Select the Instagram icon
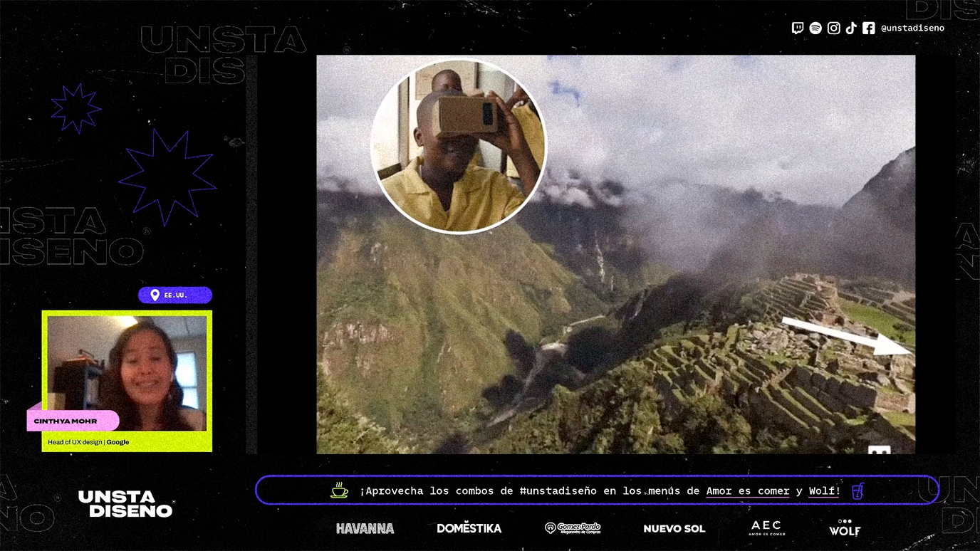The image size is (980, 551). point(834,28)
